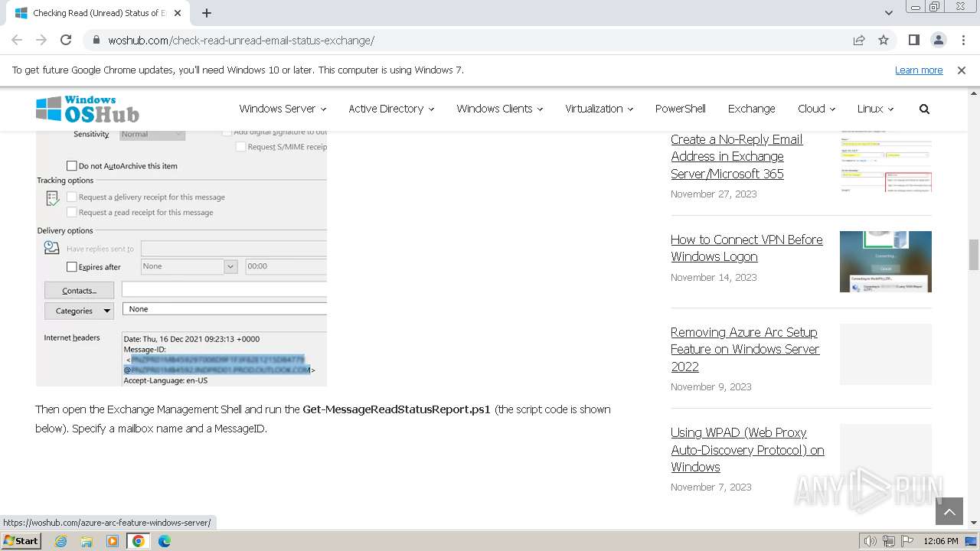Expand the Cloud menu
Viewport: 980px width, 551px height.
816,109
